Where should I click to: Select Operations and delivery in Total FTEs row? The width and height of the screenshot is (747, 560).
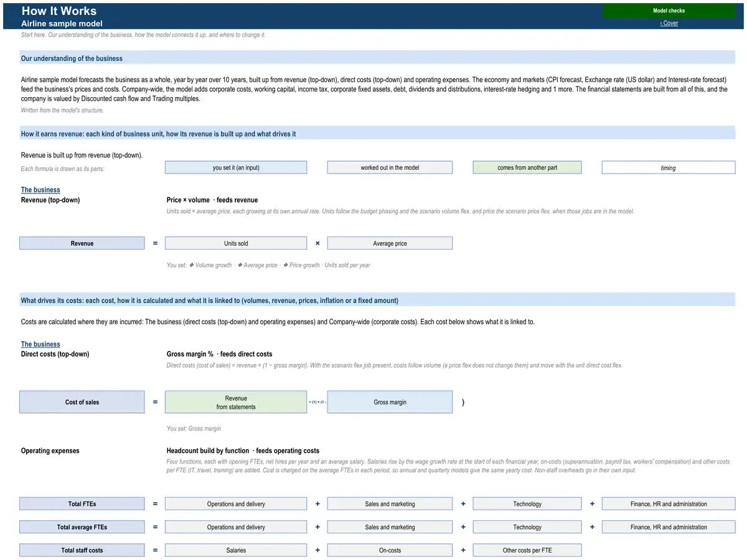pyautogui.click(x=236, y=504)
